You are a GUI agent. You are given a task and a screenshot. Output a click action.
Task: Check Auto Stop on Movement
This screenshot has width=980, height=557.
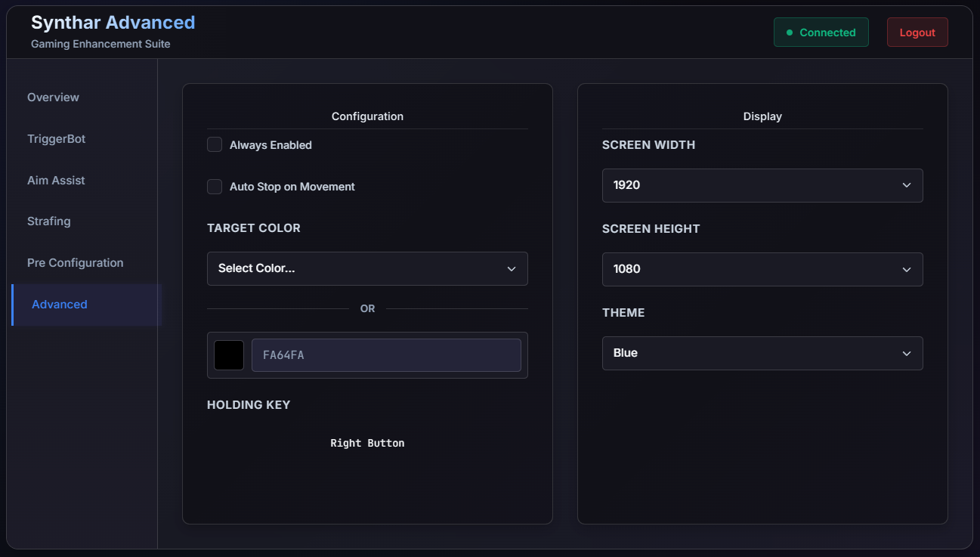click(214, 186)
